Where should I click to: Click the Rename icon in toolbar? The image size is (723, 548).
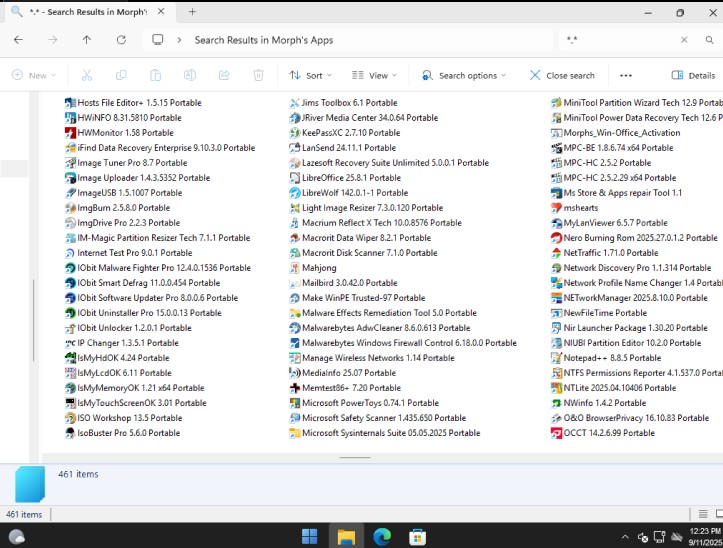click(190, 75)
